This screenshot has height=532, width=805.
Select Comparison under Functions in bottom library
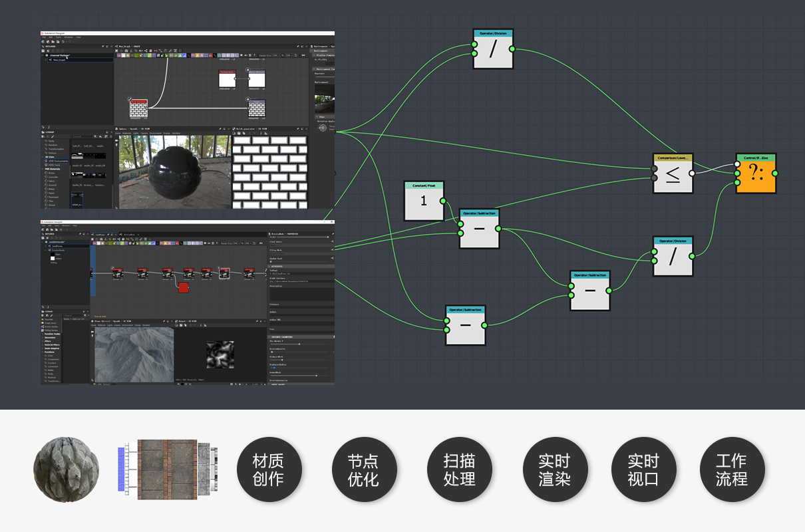coord(53,359)
